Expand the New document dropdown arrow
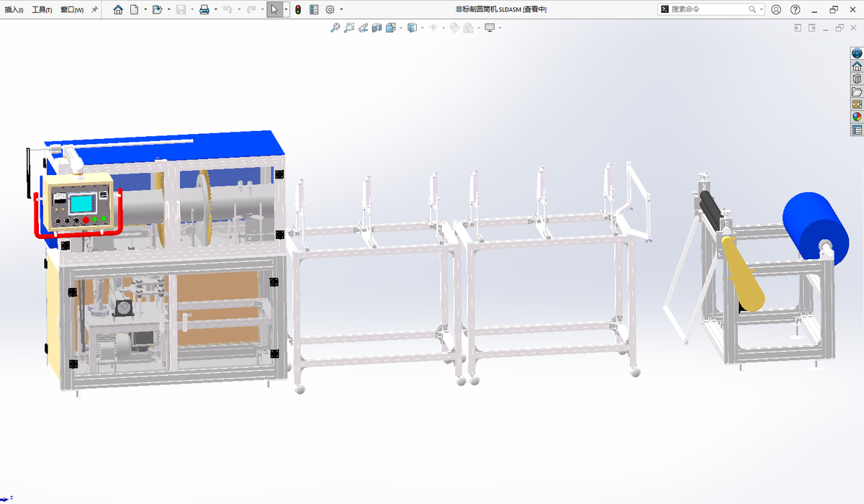 (145, 10)
